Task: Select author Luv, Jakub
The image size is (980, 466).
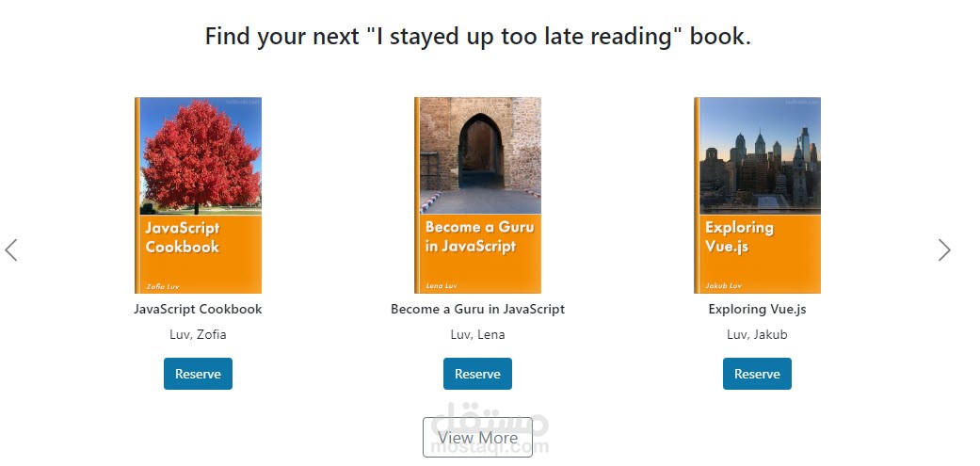Action: tap(757, 334)
